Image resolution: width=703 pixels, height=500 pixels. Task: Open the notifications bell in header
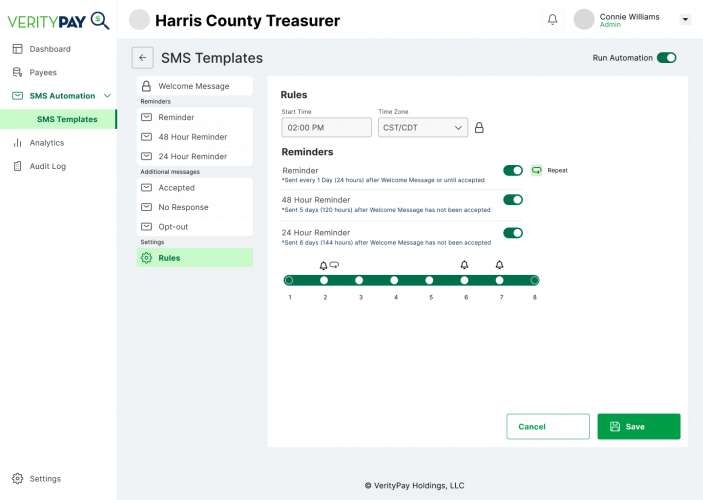pos(552,19)
